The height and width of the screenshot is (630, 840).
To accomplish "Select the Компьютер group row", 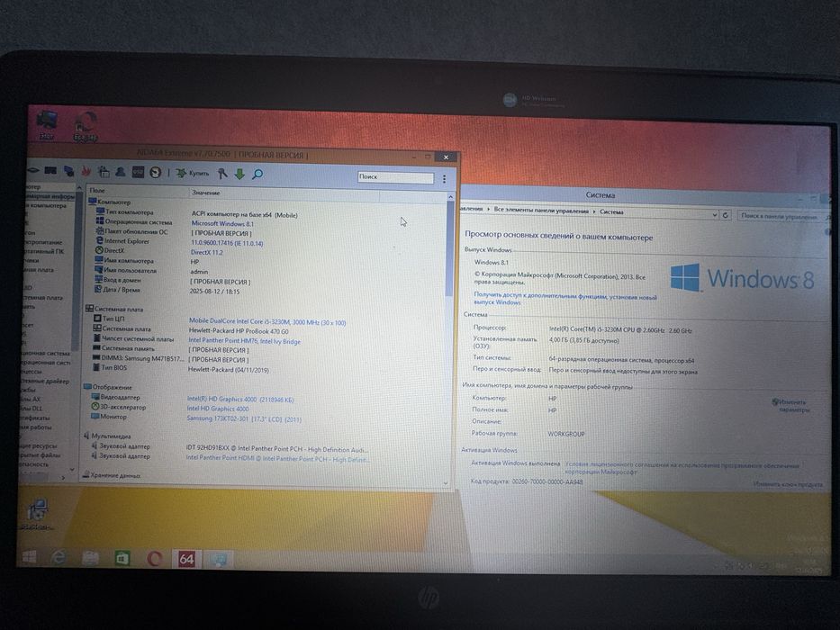I will 109,202.
